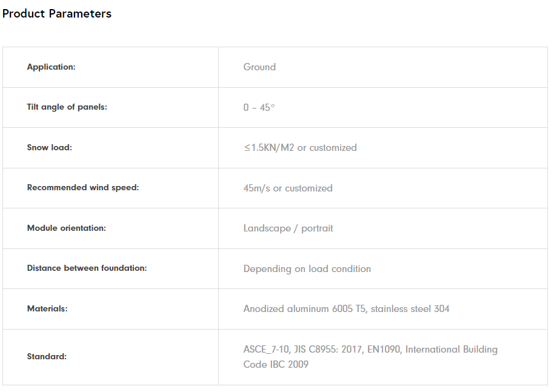The image size is (554, 392).
Task: Click the Application label cell
Action: (51, 67)
